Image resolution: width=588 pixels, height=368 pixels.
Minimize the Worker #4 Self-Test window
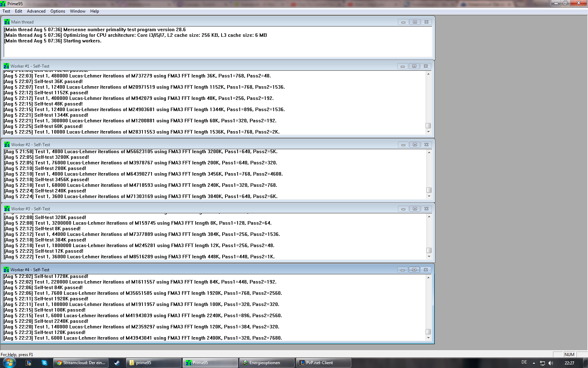coord(402,270)
